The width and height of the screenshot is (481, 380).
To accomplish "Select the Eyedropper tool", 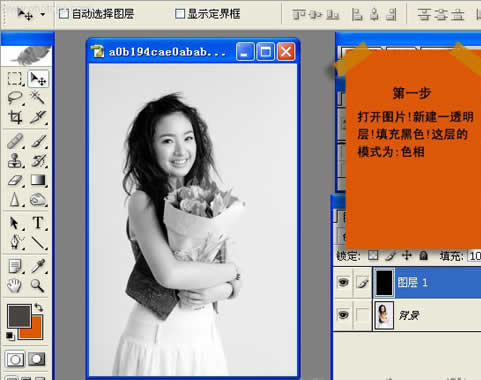I will tap(38, 266).
